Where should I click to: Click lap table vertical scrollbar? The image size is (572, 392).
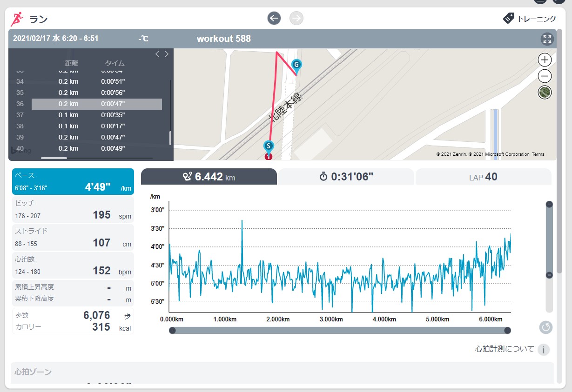(170, 138)
